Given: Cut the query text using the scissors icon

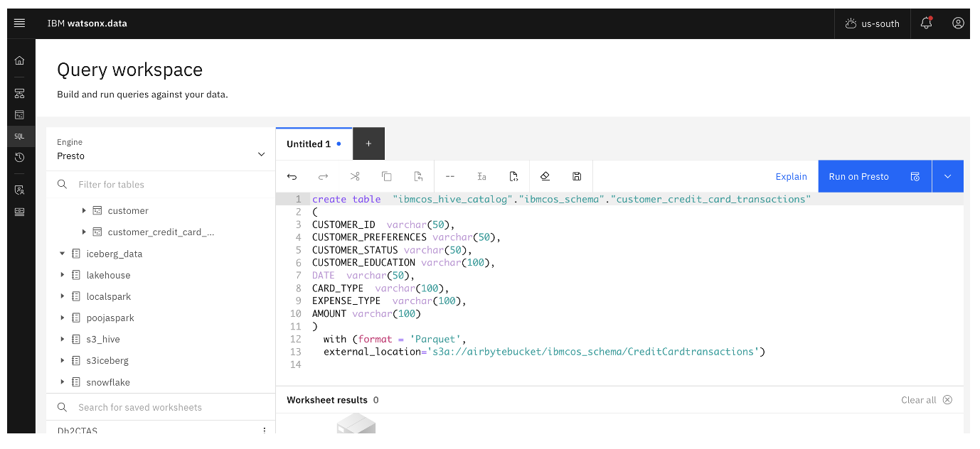Looking at the screenshot, I should pyautogui.click(x=355, y=176).
